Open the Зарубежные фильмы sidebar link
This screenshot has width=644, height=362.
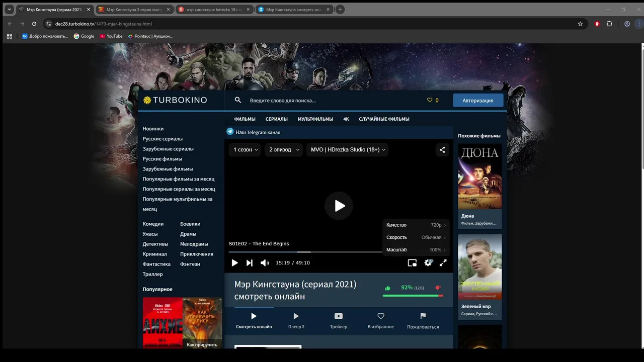pos(168,169)
